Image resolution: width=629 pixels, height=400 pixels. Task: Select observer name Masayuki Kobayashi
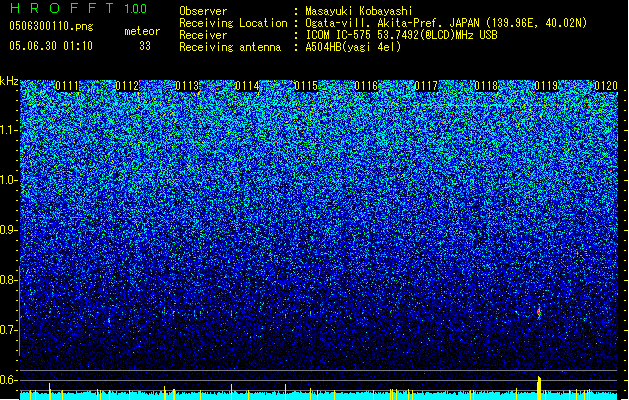pos(359,11)
